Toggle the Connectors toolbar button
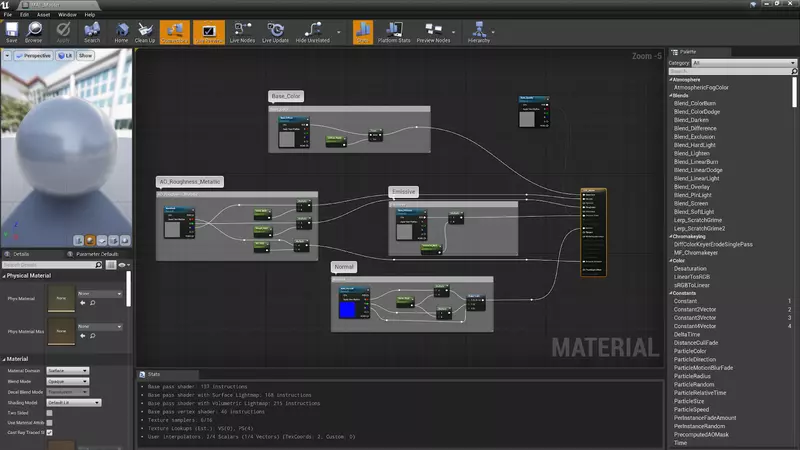The height and width of the screenshot is (450, 800). point(174,32)
